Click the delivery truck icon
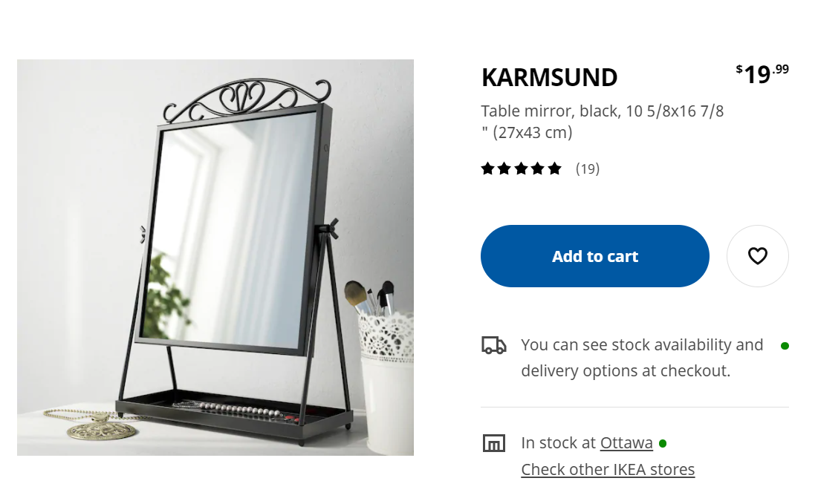 point(493,346)
